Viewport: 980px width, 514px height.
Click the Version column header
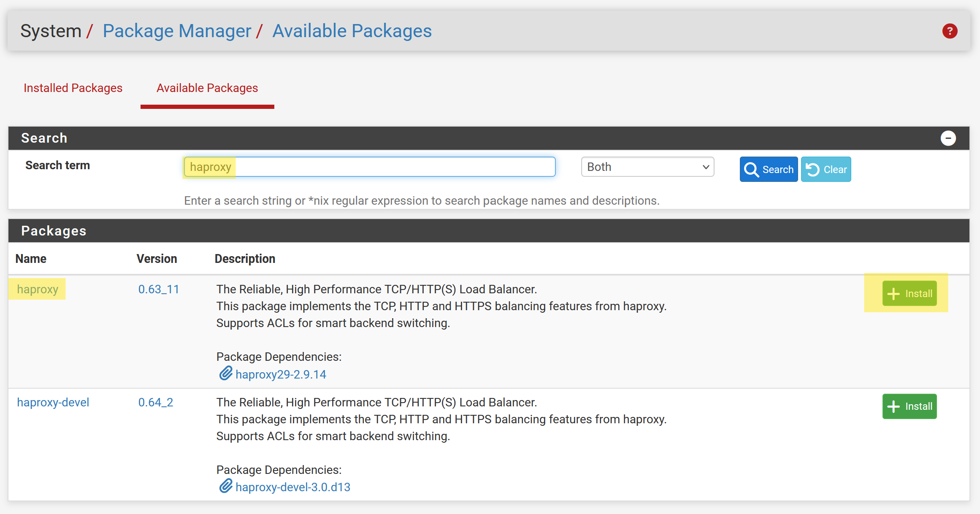157,259
